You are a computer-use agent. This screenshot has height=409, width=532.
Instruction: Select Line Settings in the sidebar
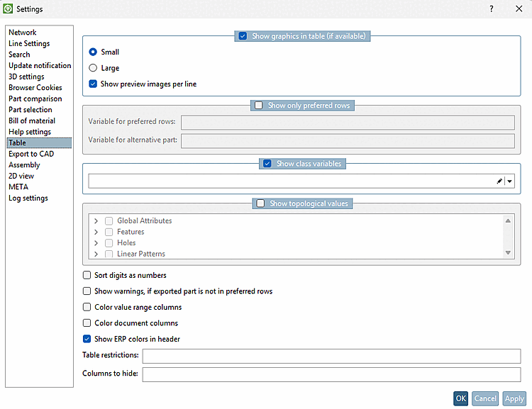(x=29, y=43)
